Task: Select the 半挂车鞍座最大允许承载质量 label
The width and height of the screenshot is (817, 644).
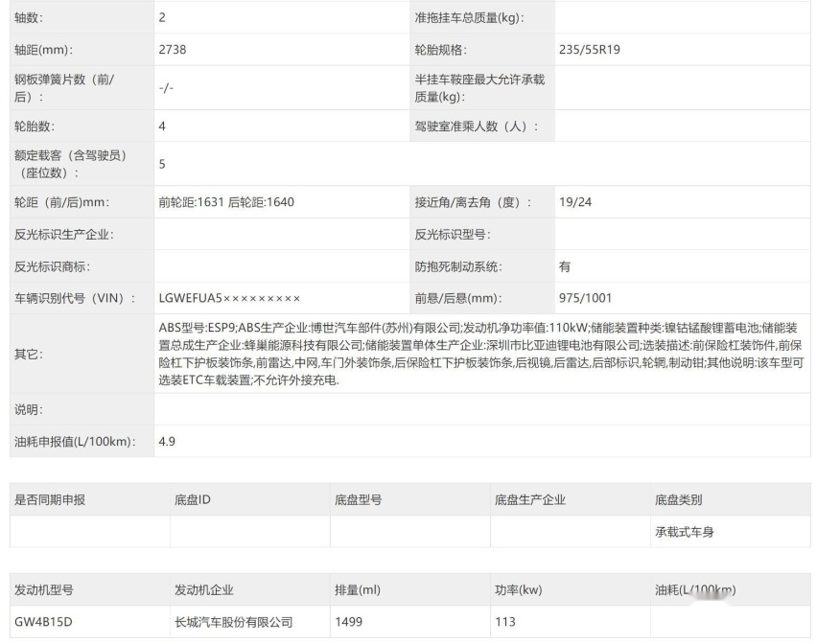Action: [x=479, y=88]
